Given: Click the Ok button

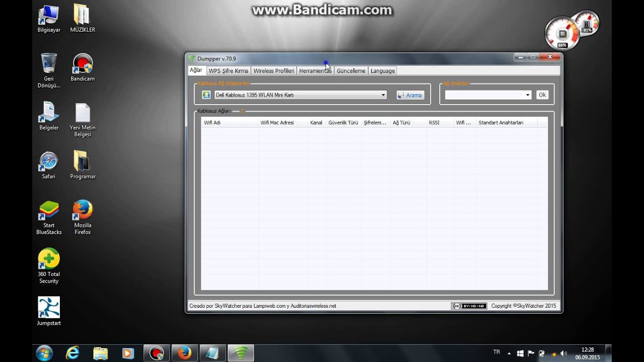Looking at the screenshot, I should tap(542, 95).
